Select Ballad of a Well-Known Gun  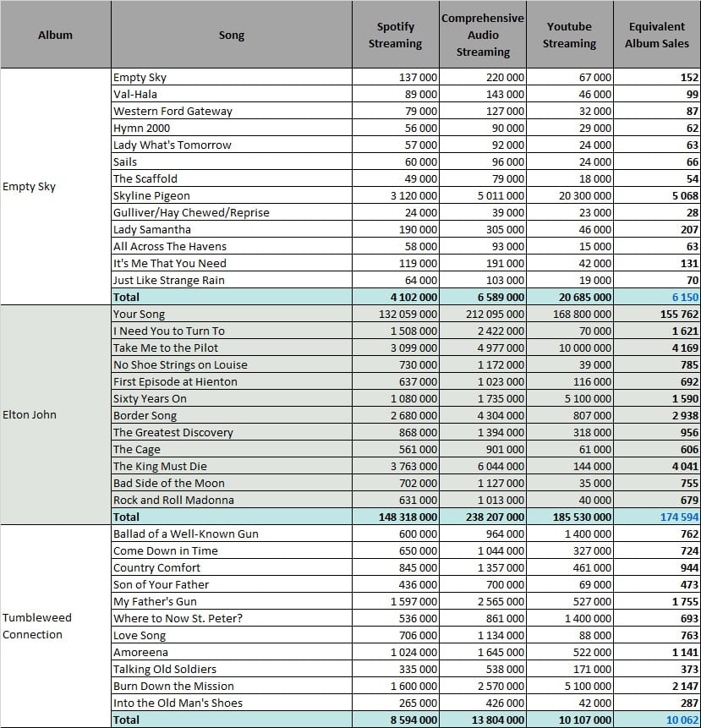[x=231, y=534]
